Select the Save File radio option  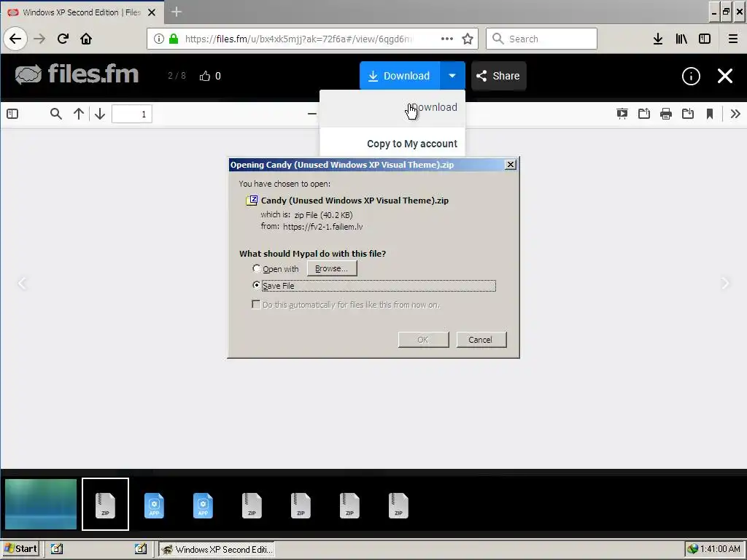(256, 285)
